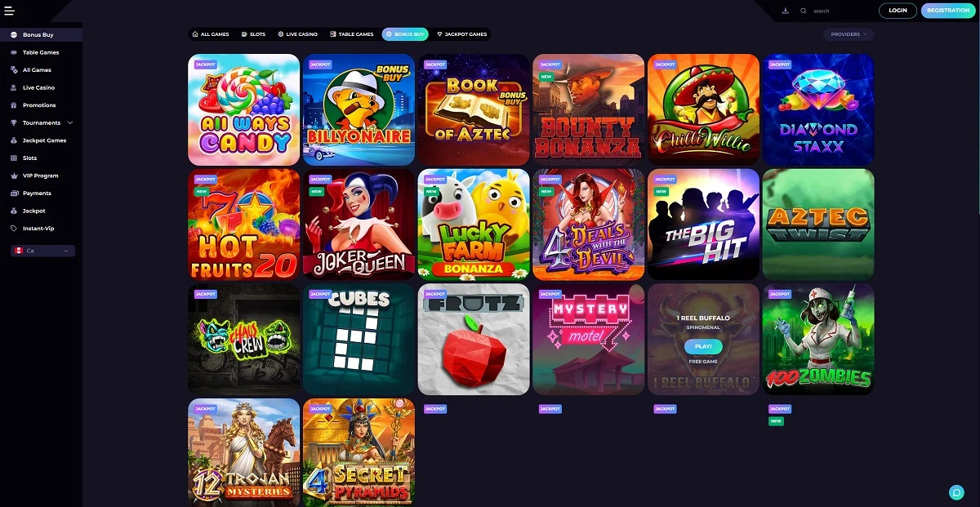Click the Registration button
980x507 pixels.
click(948, 11)
